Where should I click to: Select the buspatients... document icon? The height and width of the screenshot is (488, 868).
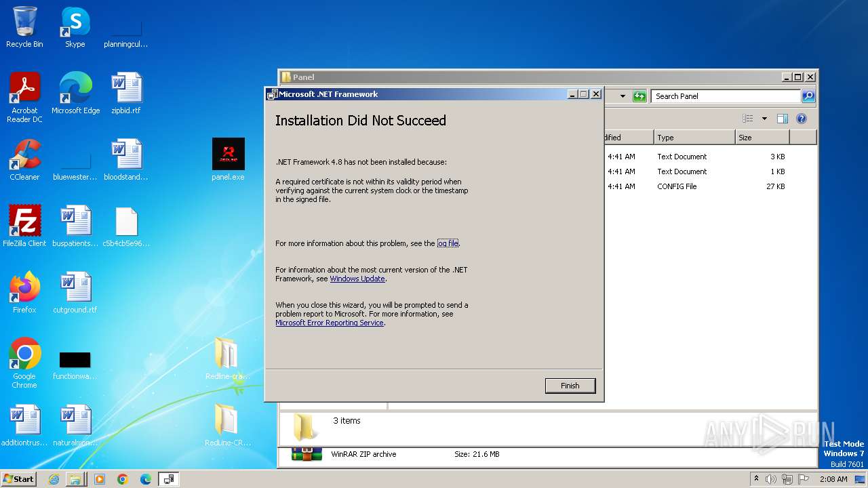75,226
